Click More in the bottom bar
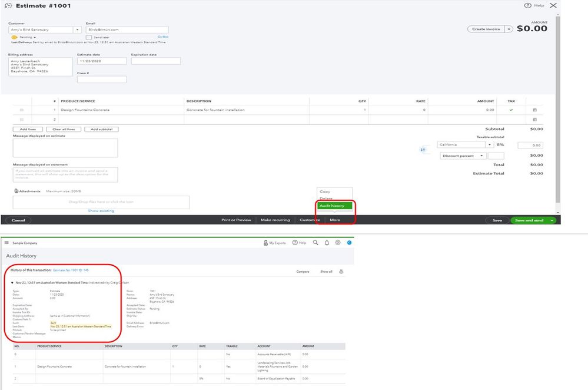Viewport: 588px width, 390px height. coord(335,220)
